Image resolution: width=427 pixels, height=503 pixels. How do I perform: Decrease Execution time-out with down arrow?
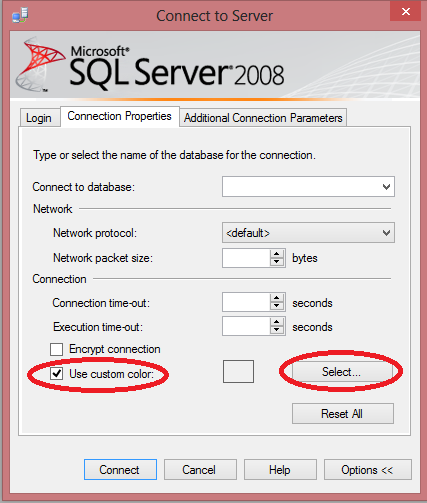(x=276, y=330)
